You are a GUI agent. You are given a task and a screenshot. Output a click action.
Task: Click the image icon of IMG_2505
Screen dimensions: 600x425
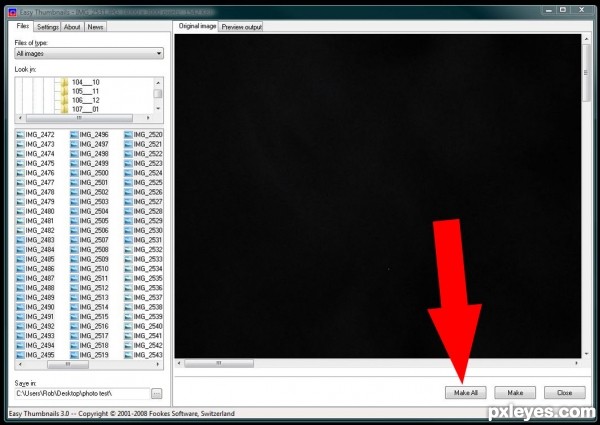coord(74,221)
